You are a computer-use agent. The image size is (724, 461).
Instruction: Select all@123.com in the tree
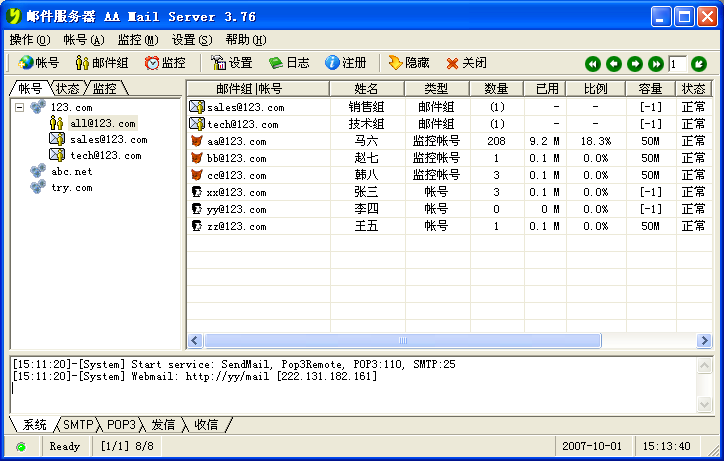point(103,123)
